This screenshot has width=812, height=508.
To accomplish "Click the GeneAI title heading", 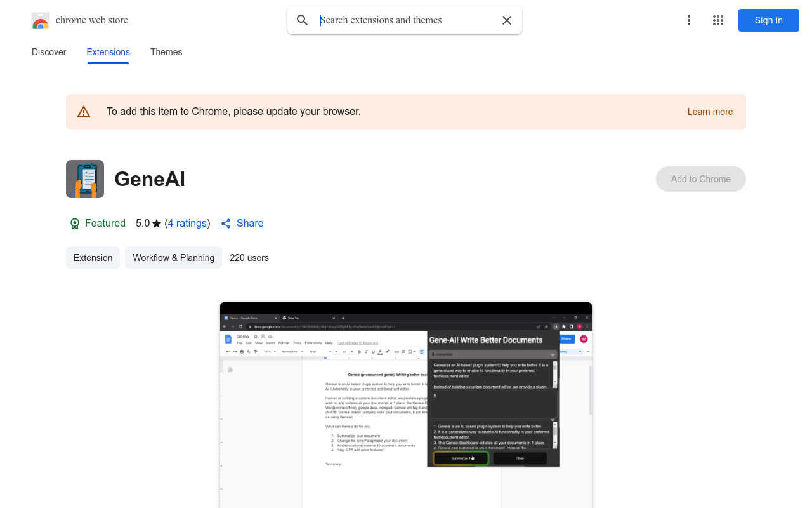I will pos(150,179).
